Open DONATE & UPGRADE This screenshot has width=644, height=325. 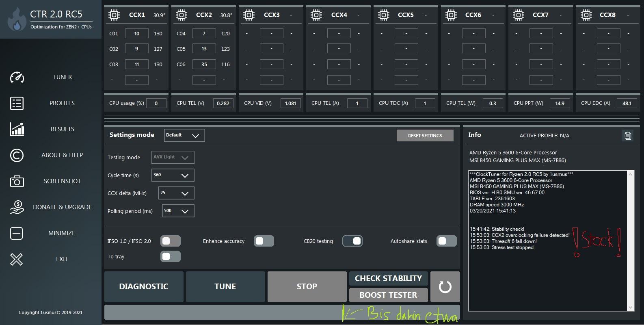point(62,207)
